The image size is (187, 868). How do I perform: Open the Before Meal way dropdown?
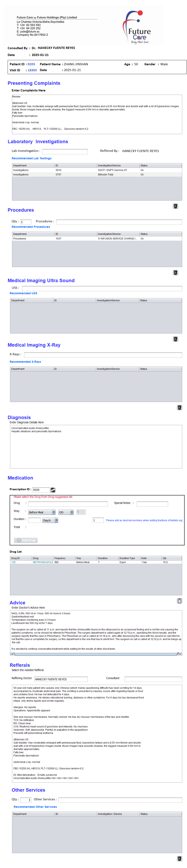[x=42, y=512]
